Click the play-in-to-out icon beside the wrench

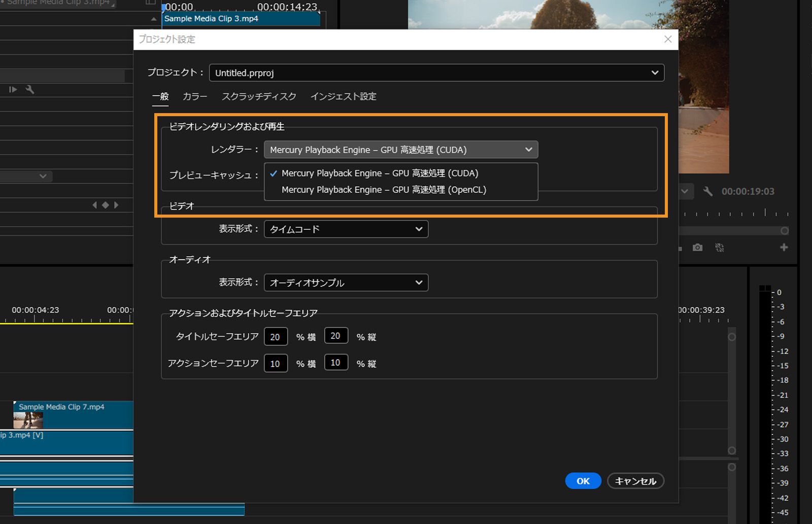point(12,89)
